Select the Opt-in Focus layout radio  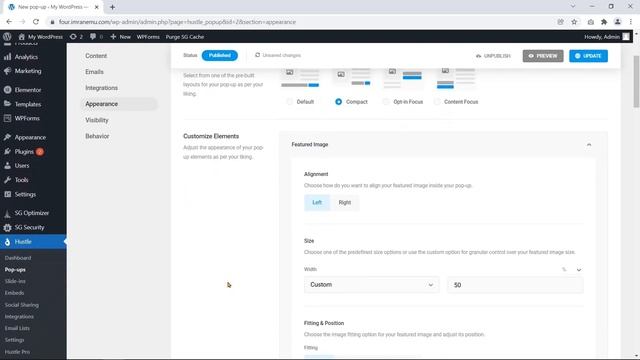386,102
